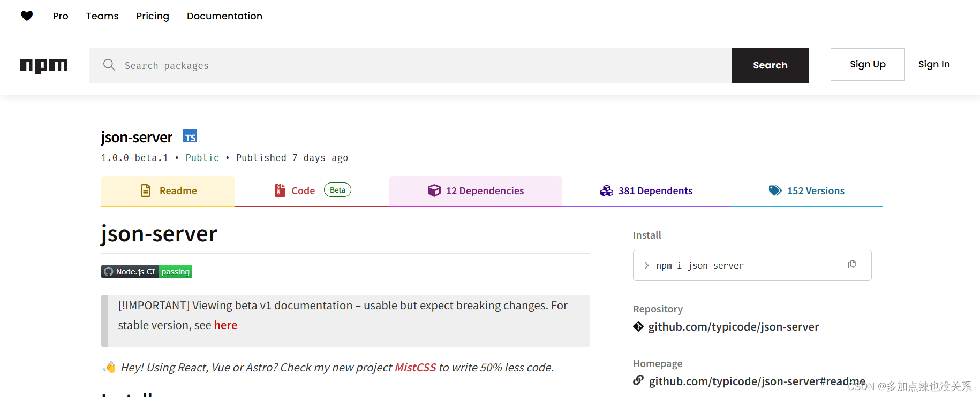Viewport: 980px width, 397px height.
Task: Click the black heart icon
Action: coord(27,16)
